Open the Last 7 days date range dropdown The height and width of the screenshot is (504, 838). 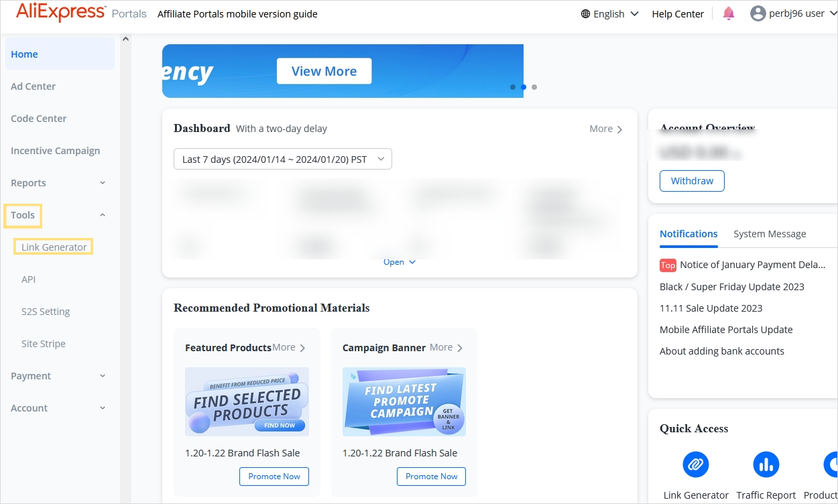(282, 159)
